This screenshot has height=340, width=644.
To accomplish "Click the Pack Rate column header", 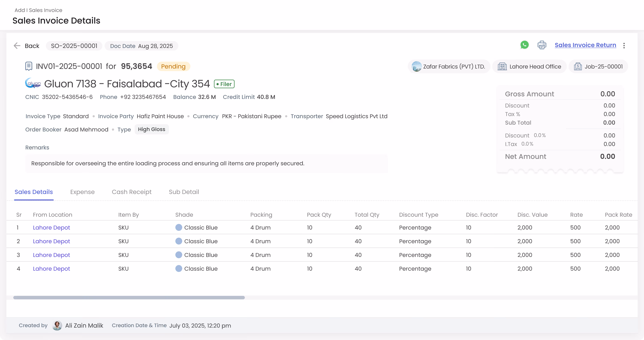I will [618, 215].
